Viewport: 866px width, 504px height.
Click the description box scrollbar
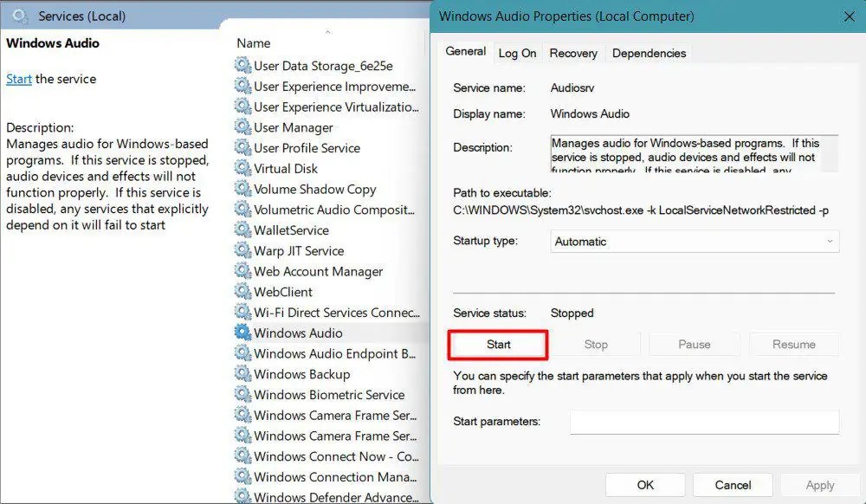coord(834,152)
